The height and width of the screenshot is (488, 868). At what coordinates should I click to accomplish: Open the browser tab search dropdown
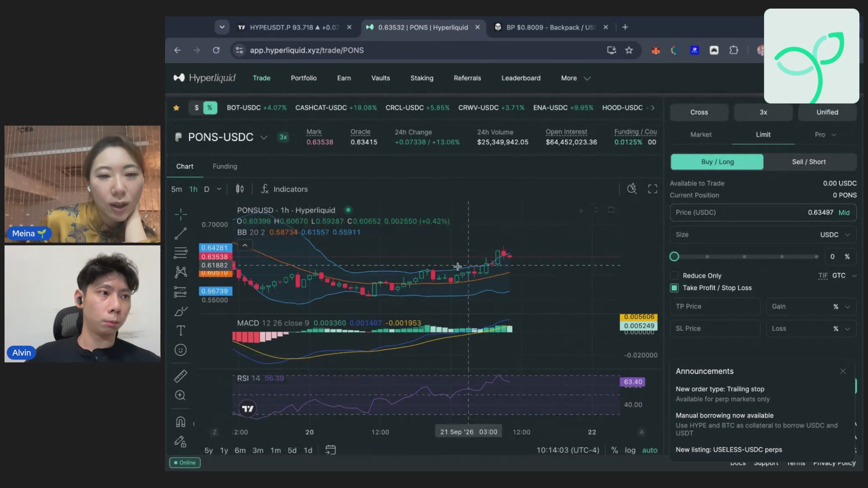point(222,27)
